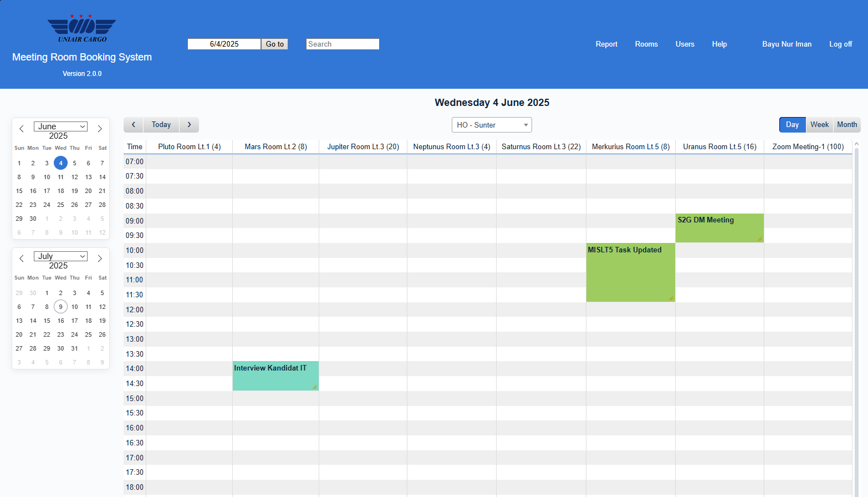Click the Search input field

343,44
